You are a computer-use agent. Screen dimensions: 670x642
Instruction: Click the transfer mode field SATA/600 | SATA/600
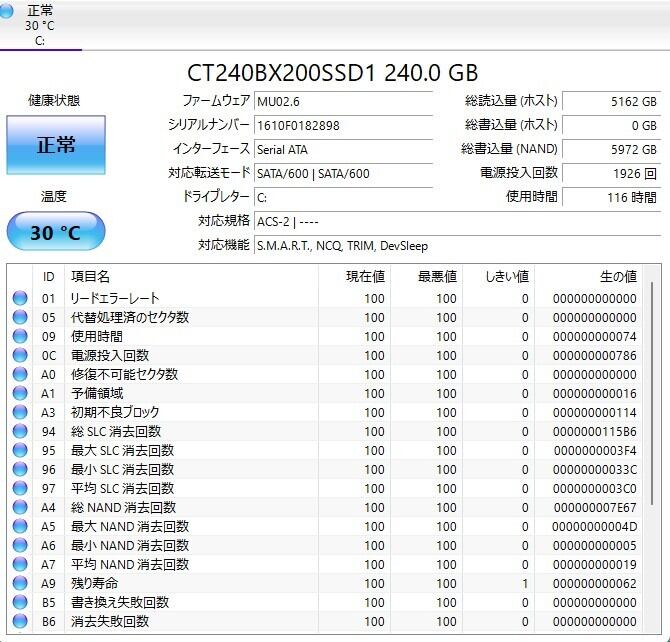[x=344, y=174]
